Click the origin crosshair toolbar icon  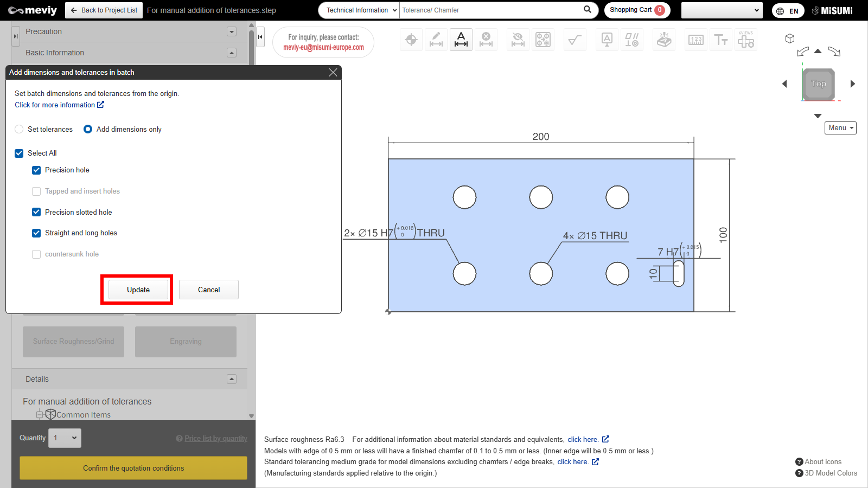[x=411, y=40]
